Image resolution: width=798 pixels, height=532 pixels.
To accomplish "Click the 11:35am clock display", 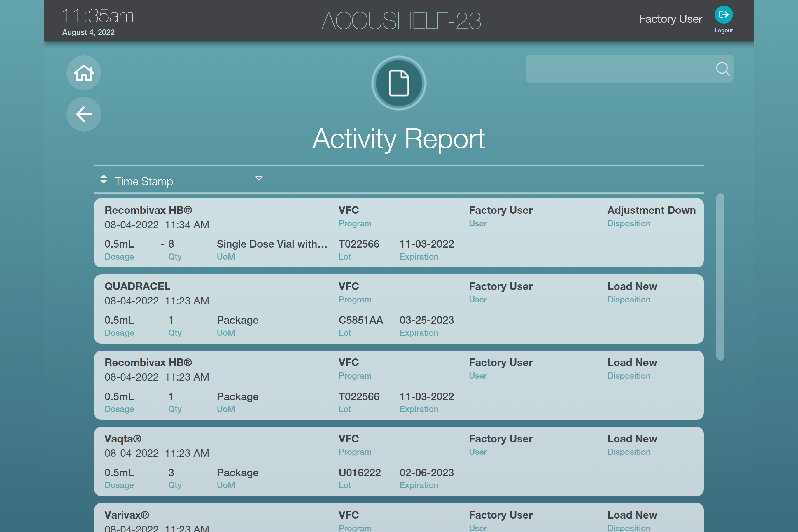I will coord(98,16).
